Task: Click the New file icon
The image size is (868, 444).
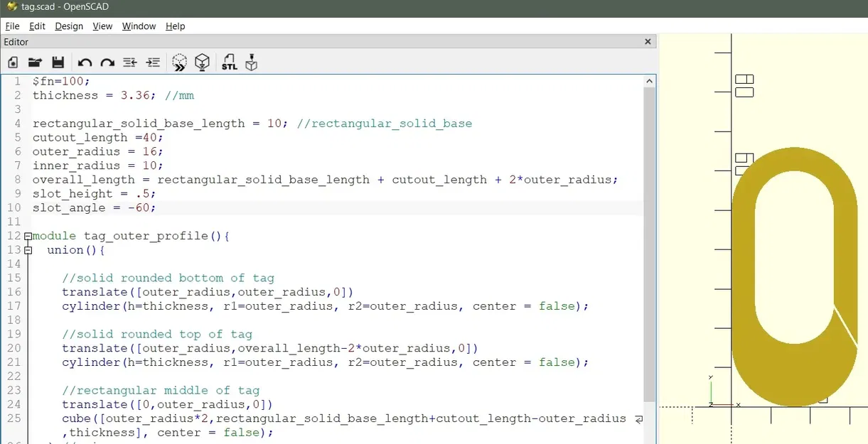Action: [13, 63]
